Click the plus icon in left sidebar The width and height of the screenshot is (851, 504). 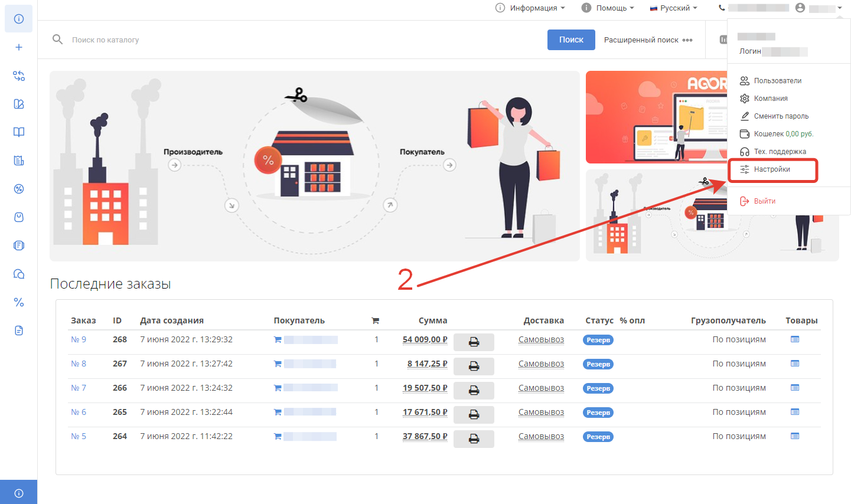click(19, 47)
